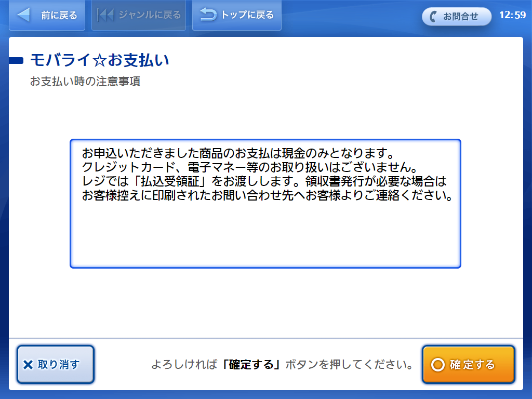Click the bold「確定する」in the instruction text
This screenshot has width=532, height=399.
coord(251,364)
